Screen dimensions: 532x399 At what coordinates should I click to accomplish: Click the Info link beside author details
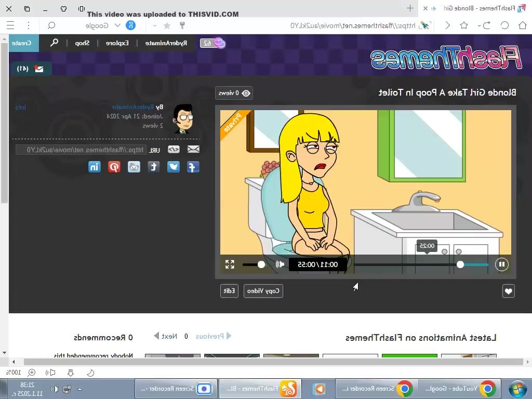point(21,108)
